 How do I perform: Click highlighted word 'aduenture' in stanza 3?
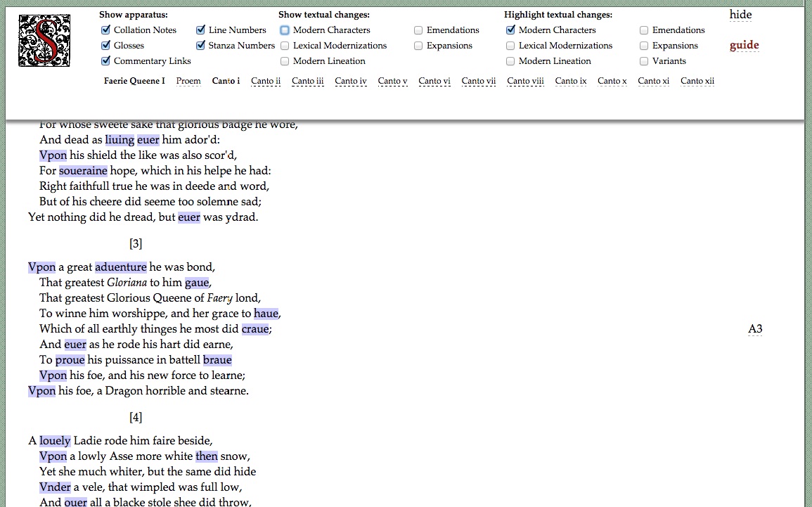tap(121, 267)
